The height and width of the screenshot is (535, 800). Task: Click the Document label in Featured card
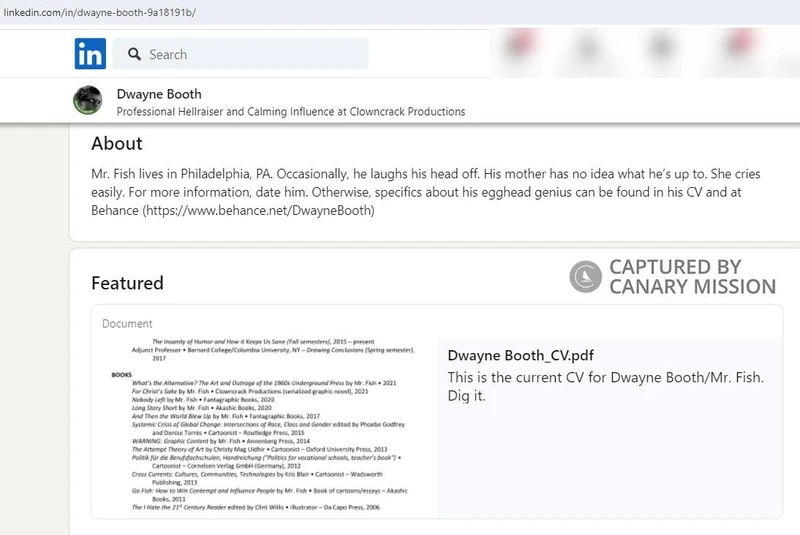[x=127, y=324]
